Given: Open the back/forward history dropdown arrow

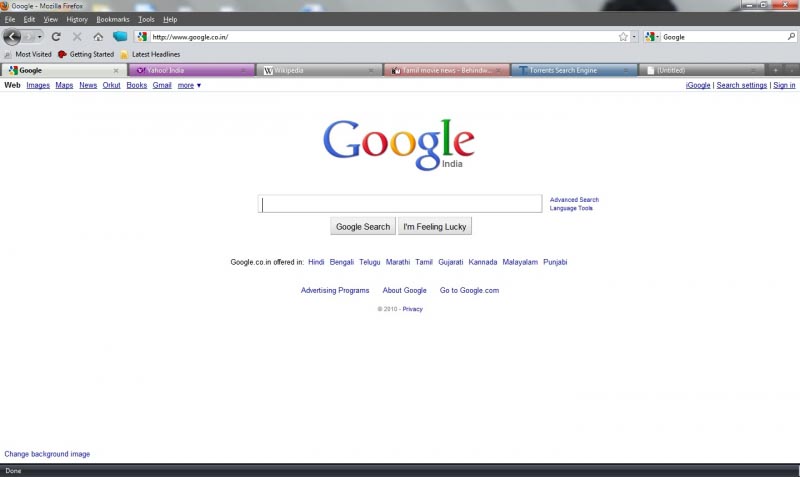Looking at the screenshot, I should click(39, 37).
